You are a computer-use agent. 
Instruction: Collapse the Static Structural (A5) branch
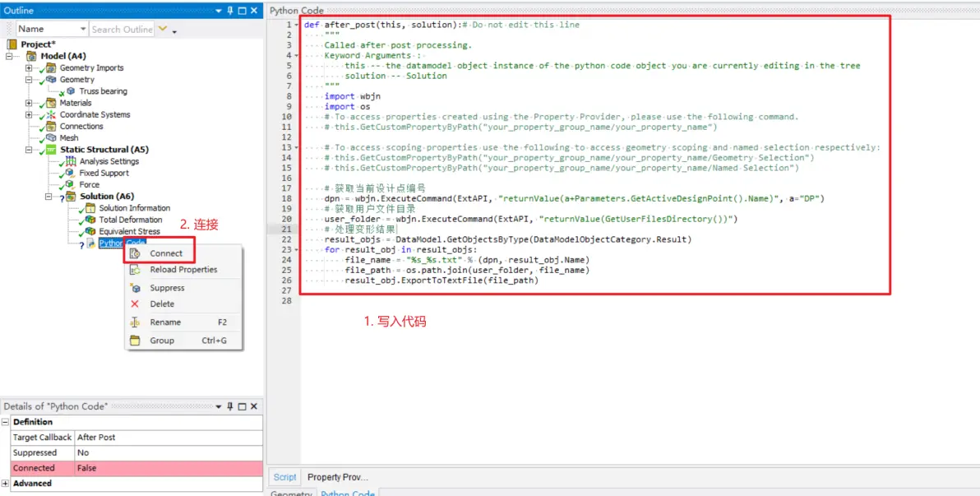pyautogui.click(x=29, y=150)
